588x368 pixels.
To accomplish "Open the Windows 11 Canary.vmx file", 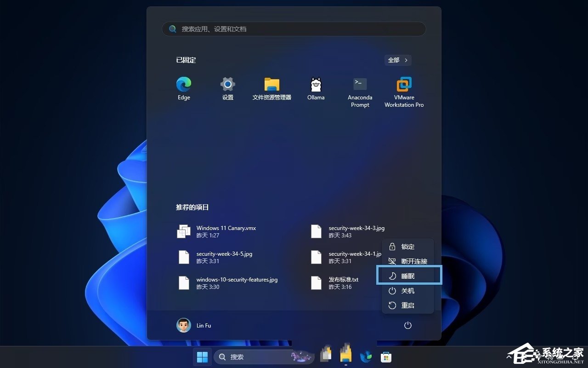I will tap(226, 231).
